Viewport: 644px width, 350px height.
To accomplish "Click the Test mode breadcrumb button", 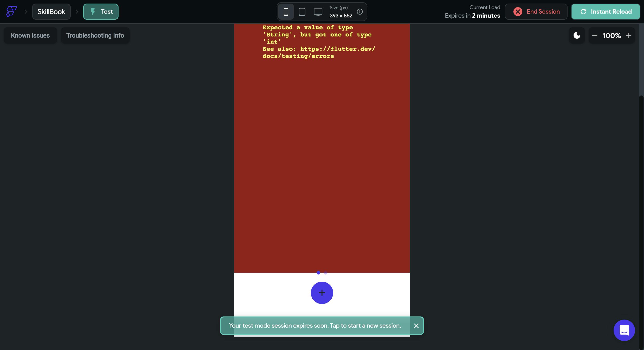I will pos(101,12).
